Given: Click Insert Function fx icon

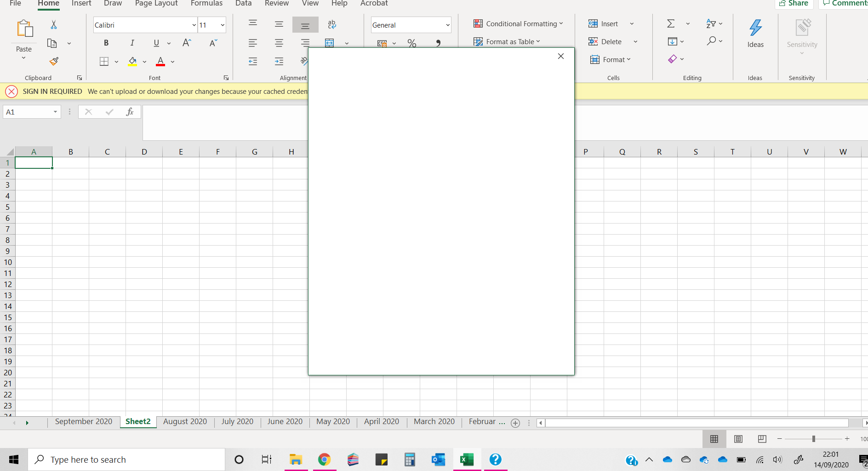Looking at the screenshot, I should point(130,112).
